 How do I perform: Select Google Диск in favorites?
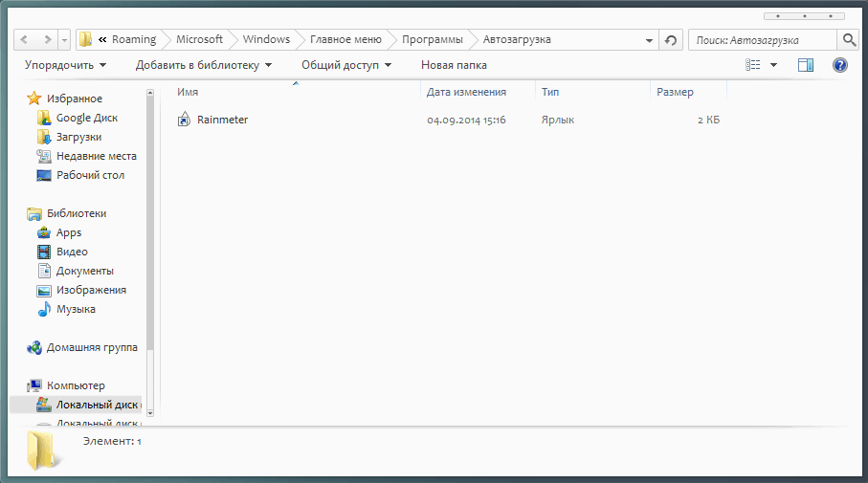(x=86, y=118)
